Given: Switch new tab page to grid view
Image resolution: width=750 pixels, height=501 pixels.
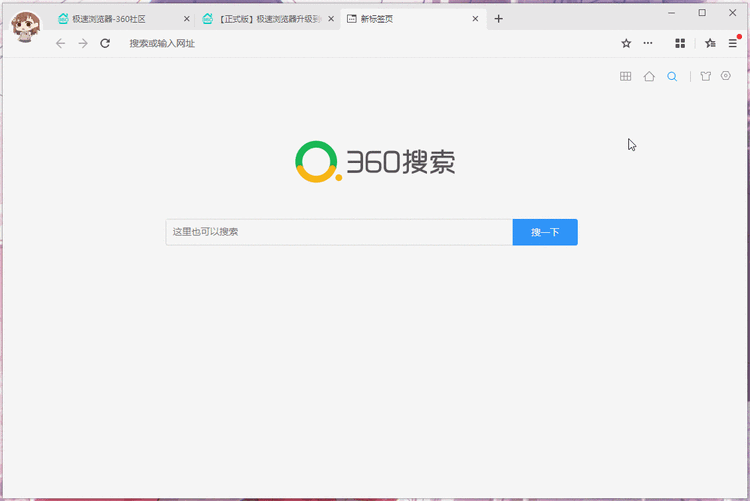Looking at the screenshot, I should [625, 76].
